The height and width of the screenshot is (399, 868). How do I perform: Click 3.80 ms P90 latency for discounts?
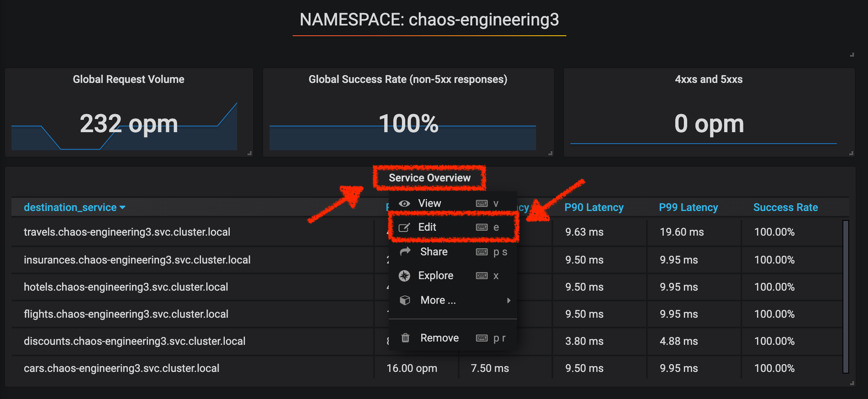pyautogui.click(x=584, y=341)
